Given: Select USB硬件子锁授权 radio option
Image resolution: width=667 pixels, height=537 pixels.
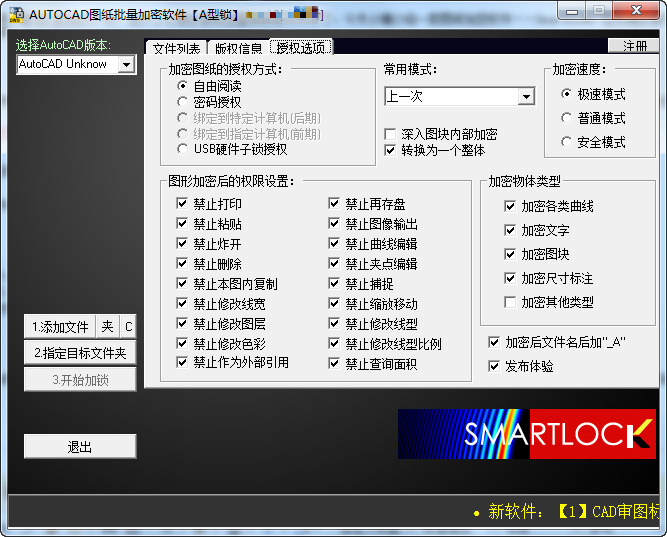Looking at the screenshot, I should click(x=232, y=149).
